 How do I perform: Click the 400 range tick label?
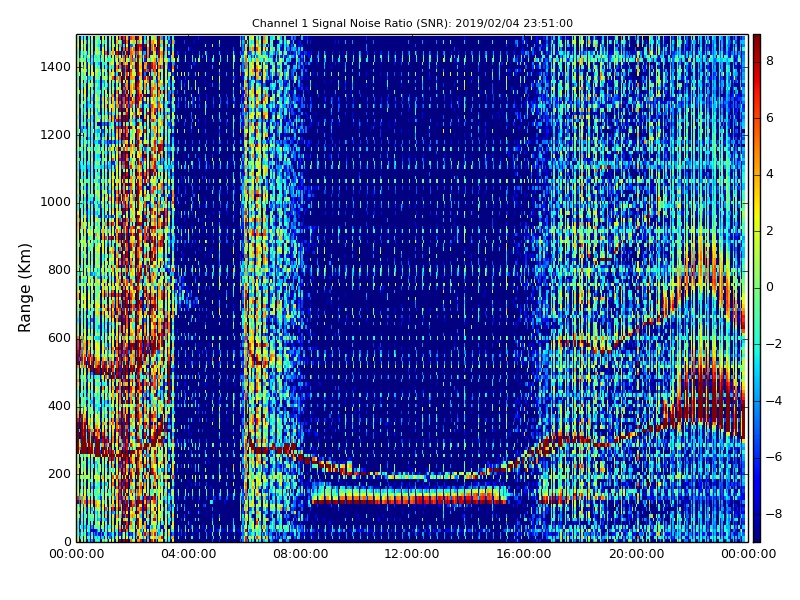point(59,406)
